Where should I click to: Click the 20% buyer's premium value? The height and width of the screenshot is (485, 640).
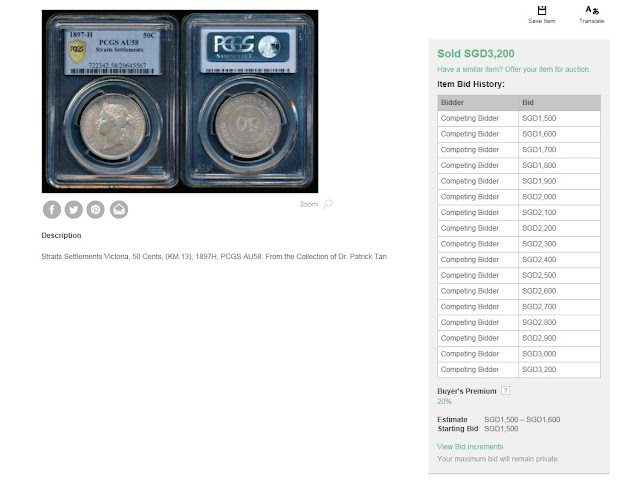[x=444, y=401]
